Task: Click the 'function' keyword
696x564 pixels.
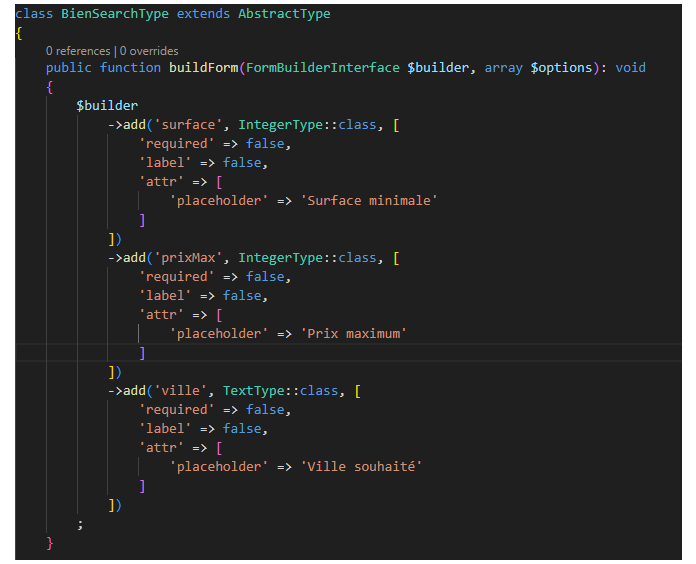Action: (130, 67)
